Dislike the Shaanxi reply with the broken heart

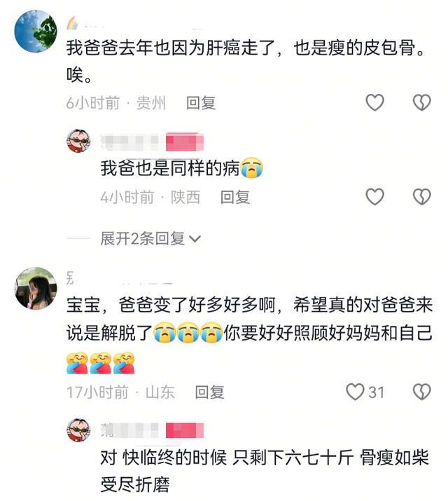(422, 196)
